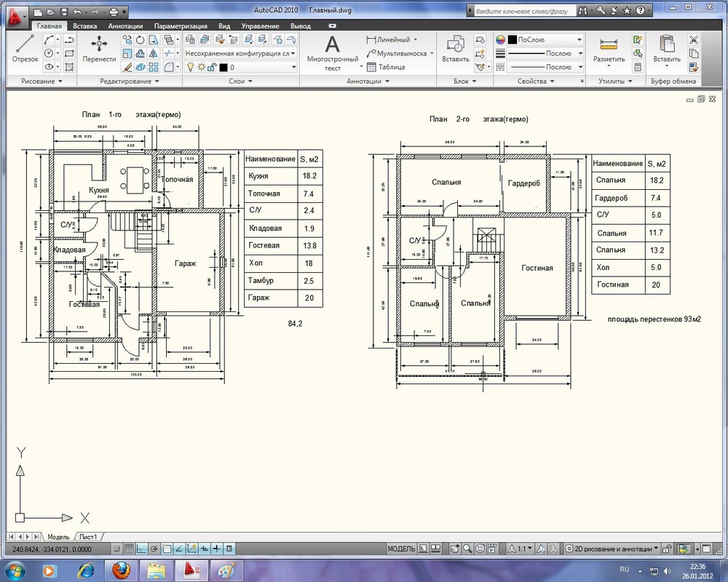Screen dimensions: 728x582
Task: Click the black layer color swatch
Action: 223,67
